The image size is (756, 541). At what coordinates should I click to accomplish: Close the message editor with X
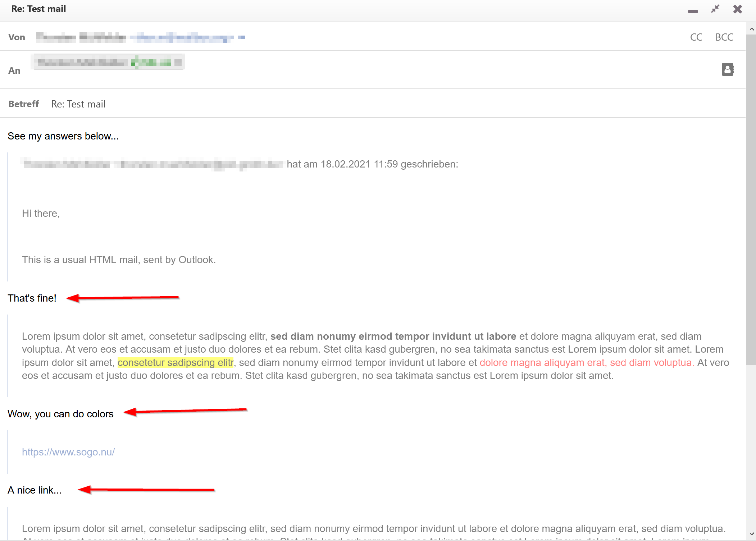[x=737, y=9]
